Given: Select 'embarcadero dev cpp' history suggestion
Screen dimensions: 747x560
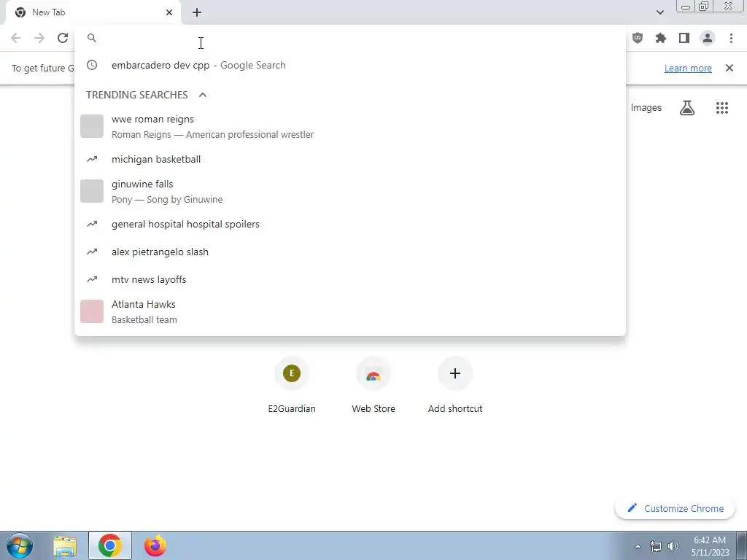Looking at the screenshot, I should click(350, 65).
